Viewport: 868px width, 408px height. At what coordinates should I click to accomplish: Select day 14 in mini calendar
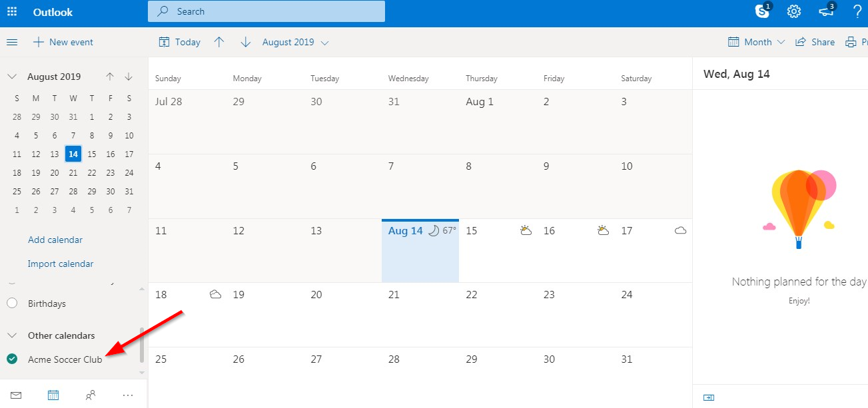[x=73, y=154]
